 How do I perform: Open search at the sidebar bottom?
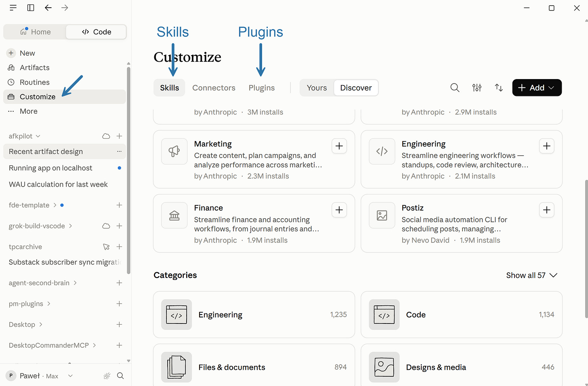coord(120,376)
